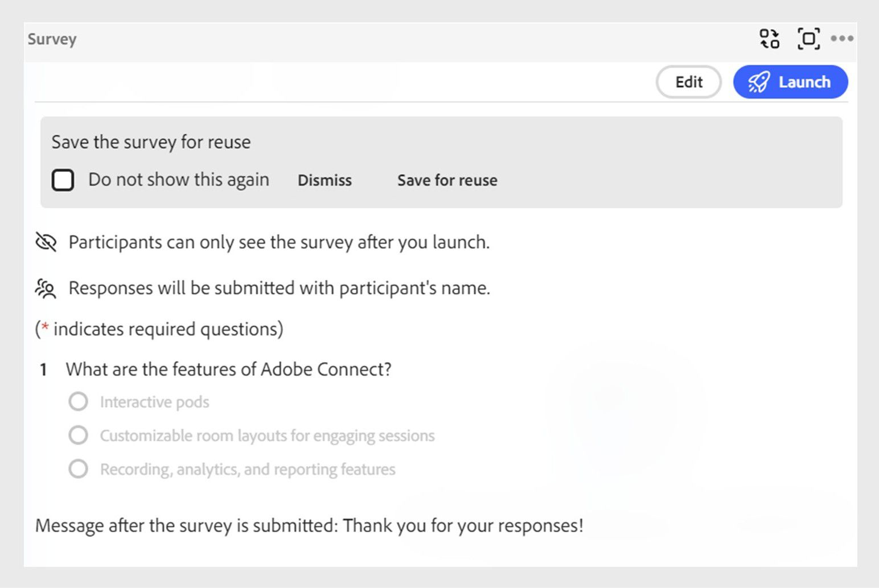Click the thank you message text

tap(309, 525)
